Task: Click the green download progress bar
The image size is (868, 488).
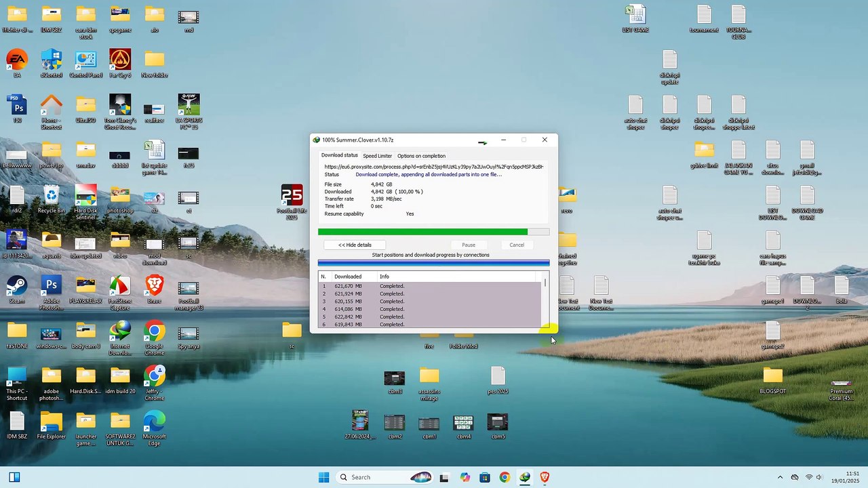Action: tap(433, 232)
